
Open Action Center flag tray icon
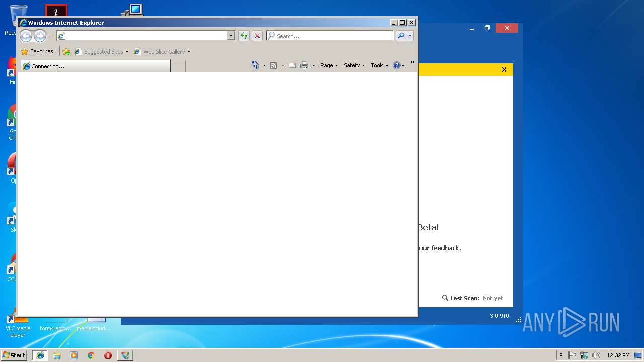pos(572,355)
